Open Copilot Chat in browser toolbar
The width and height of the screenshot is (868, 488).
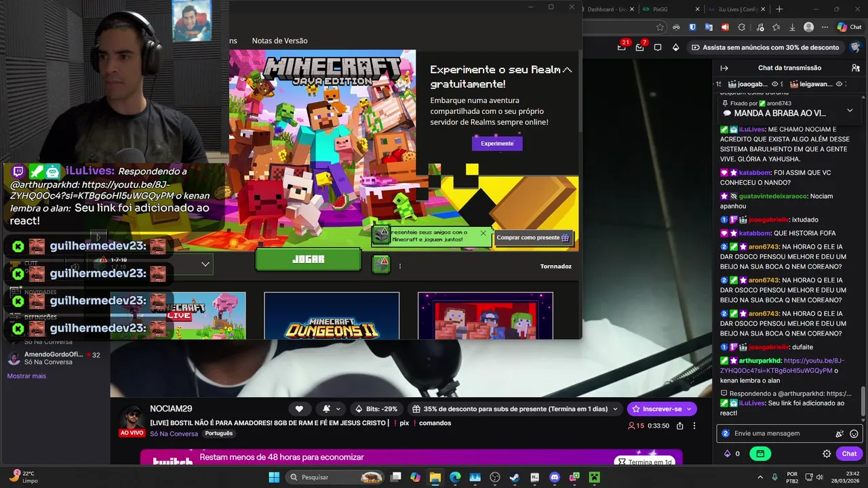(x=849, y=27)
